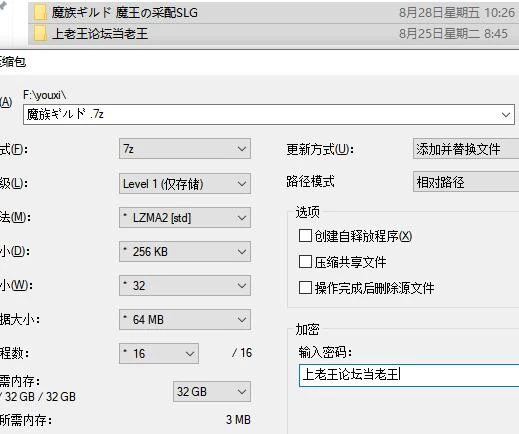Click the / 16 thread count text
519x434 pixels.
click(242, 353)
